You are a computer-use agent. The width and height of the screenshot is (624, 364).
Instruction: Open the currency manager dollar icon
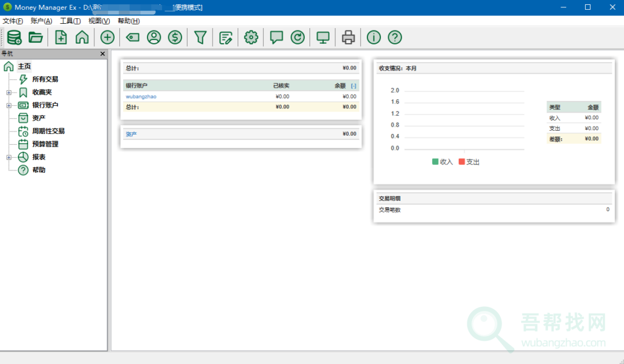(175, 38)
